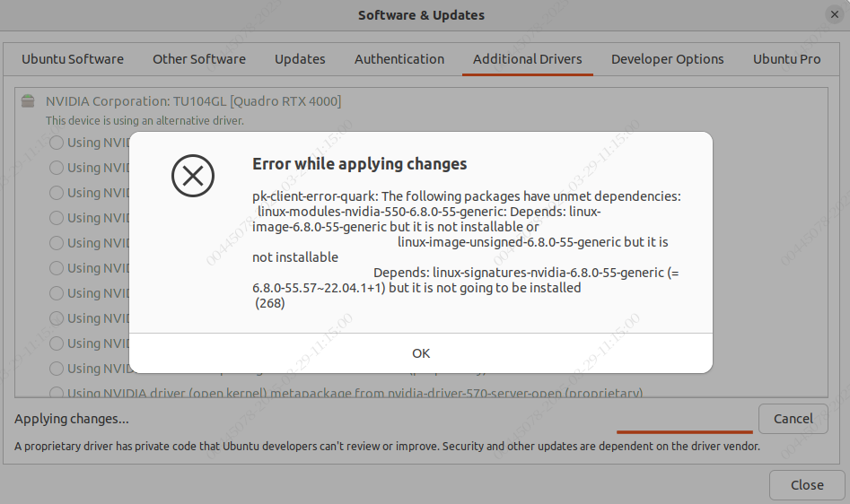This screenshot has height=504, width=850.
Task: Click the "Software & Updates" window title
Action: coord(421,15)
